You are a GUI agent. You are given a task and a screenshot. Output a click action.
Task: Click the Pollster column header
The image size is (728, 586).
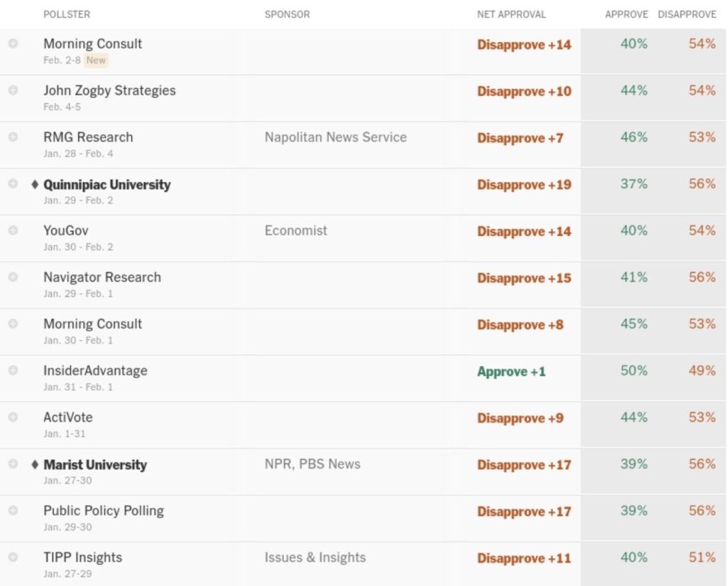pos(67,15)
